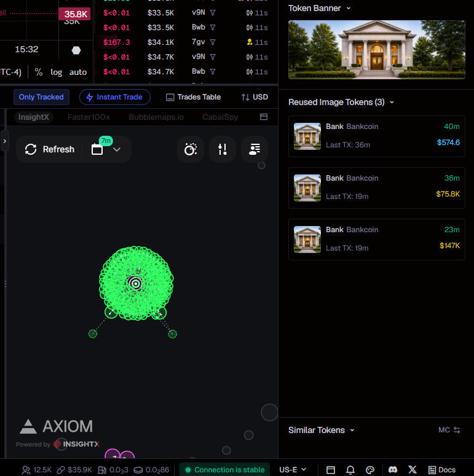Select the small lower-right detached bubble

point(172,334)
